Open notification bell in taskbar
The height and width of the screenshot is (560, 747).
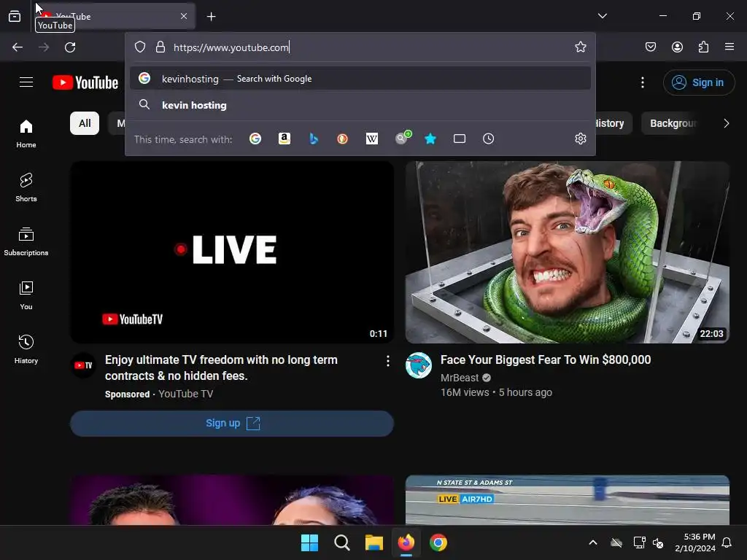click(727, 542)
